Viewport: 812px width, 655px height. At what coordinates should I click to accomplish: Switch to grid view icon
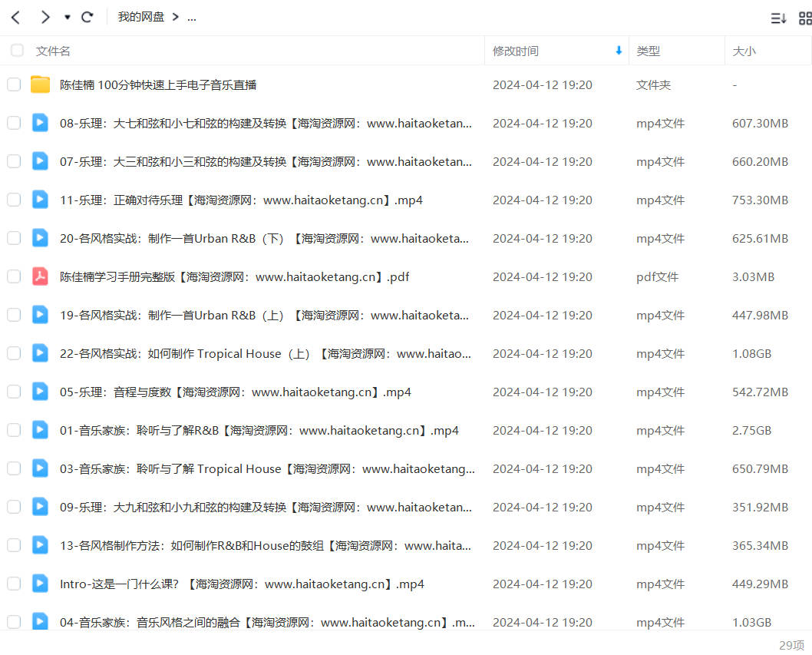[x=805, y=18]
